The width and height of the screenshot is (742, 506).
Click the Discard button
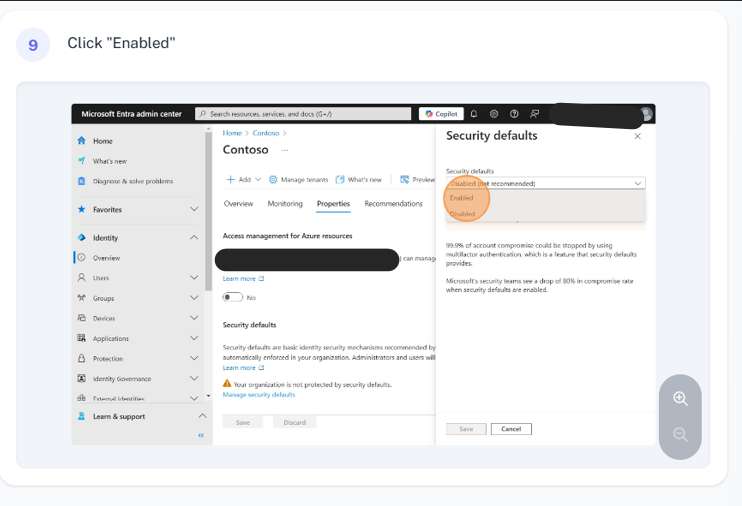pyautogui.click(x=295, y=422)
